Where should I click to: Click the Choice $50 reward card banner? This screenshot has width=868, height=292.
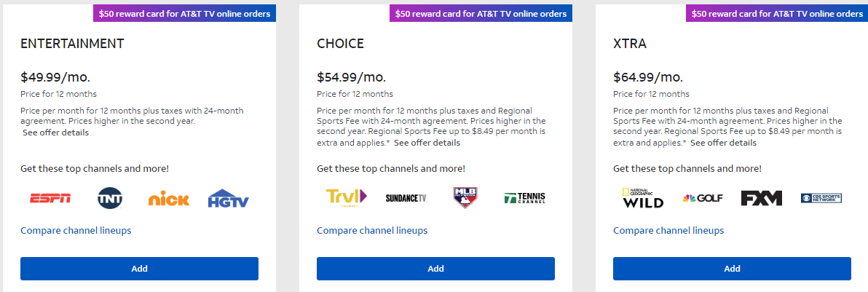480,13
